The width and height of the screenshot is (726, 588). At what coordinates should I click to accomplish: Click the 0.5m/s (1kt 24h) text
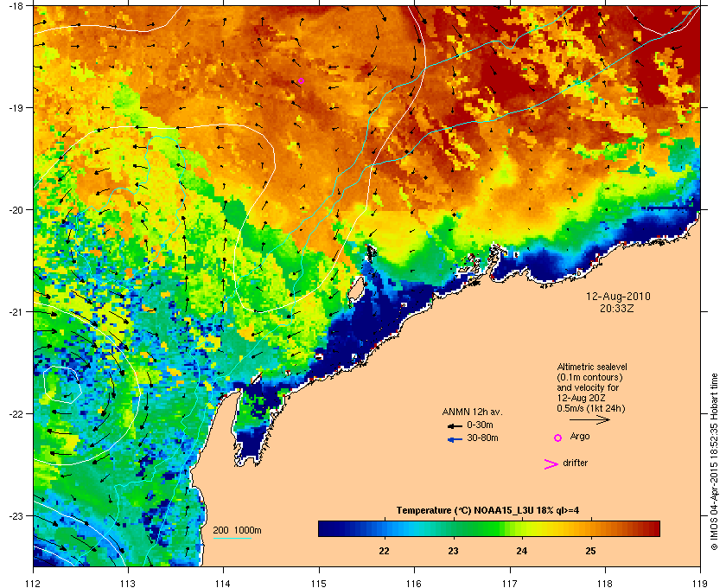point(591,409)
